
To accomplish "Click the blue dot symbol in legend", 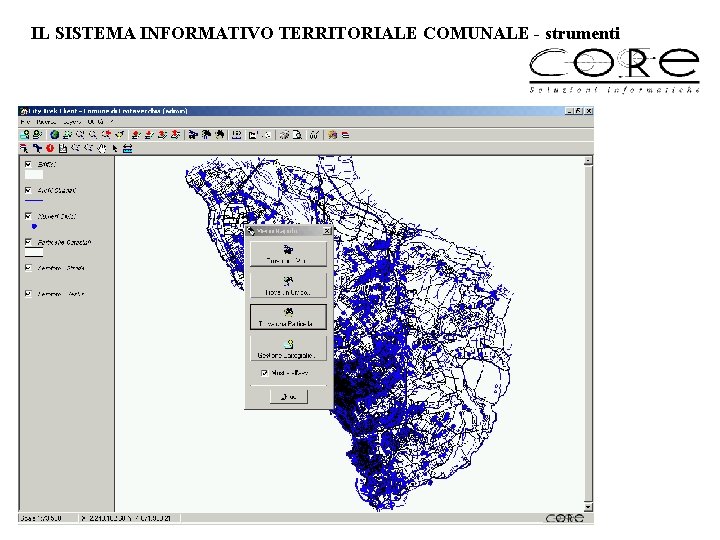I will [x=34, y=226].
